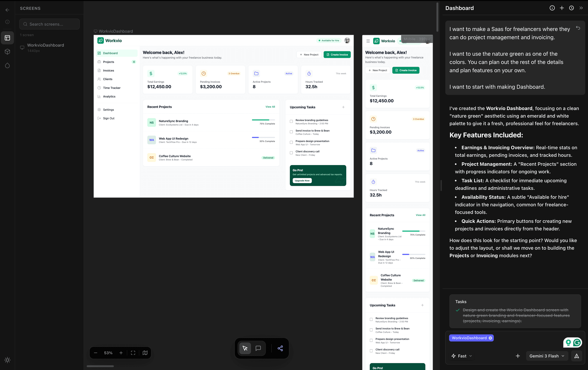Open the components cube icon
588x370 pixels.
pos(7,52)
